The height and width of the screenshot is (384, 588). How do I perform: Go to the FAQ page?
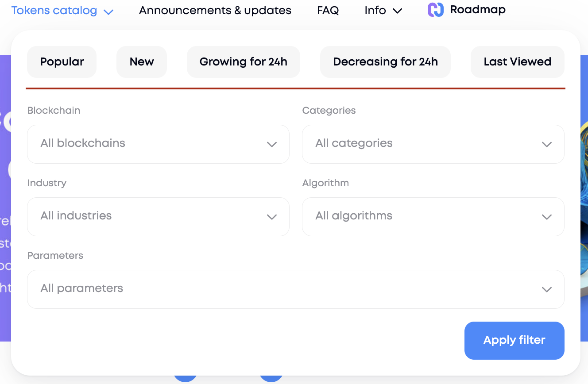[328, 11]
